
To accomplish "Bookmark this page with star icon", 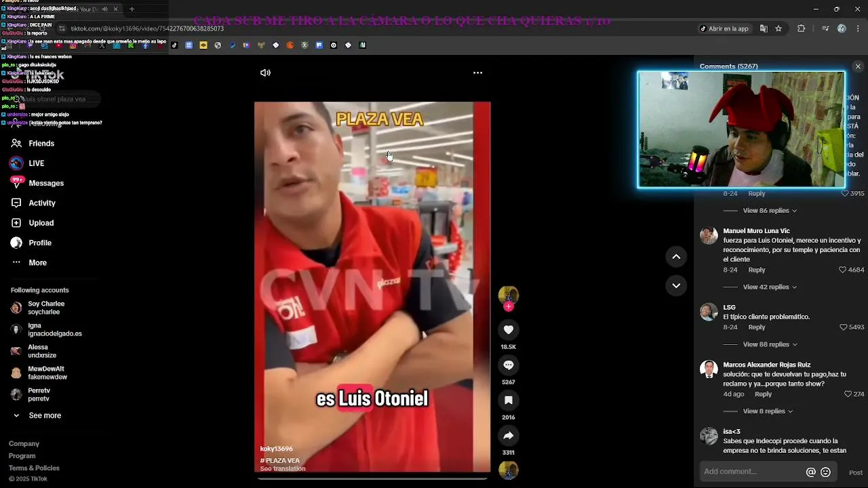I will pyautogui.click(x=778, y=28).
